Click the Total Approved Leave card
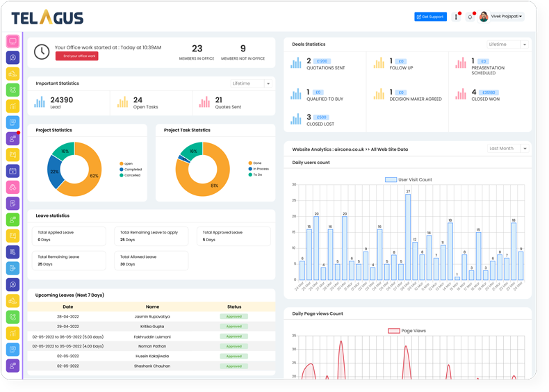The width and height of the screenshot is (549, 392). click(x=234, y=236)
